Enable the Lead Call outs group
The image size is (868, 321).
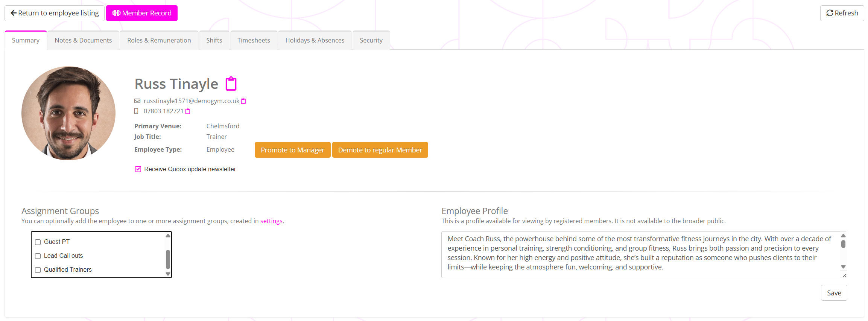pos(38,256)
